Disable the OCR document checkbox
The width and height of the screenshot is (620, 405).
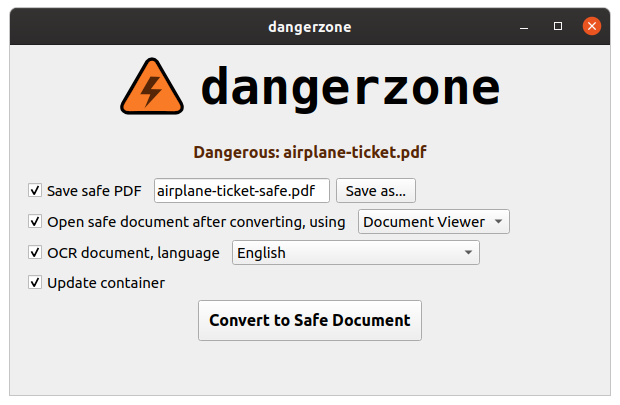[x=35, y=252]
